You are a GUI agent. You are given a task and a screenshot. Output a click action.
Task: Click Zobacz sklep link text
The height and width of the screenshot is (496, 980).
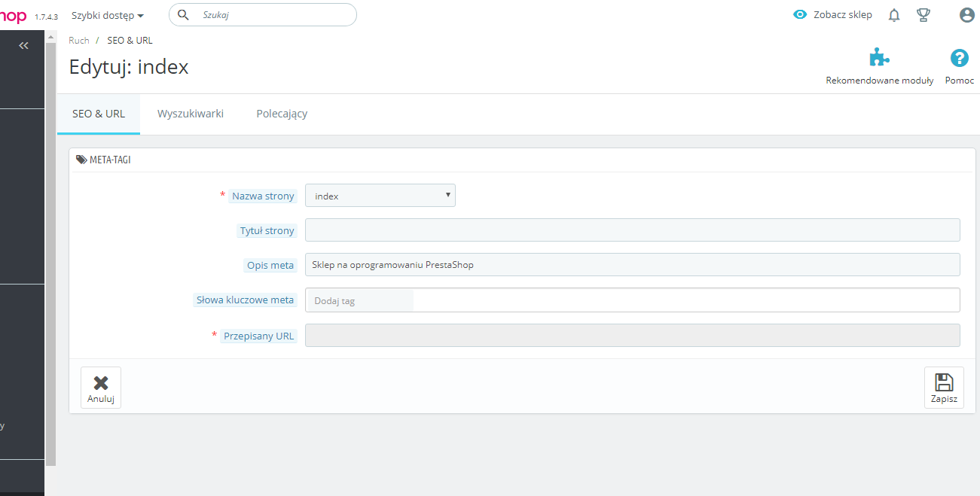tap(843, 15)
